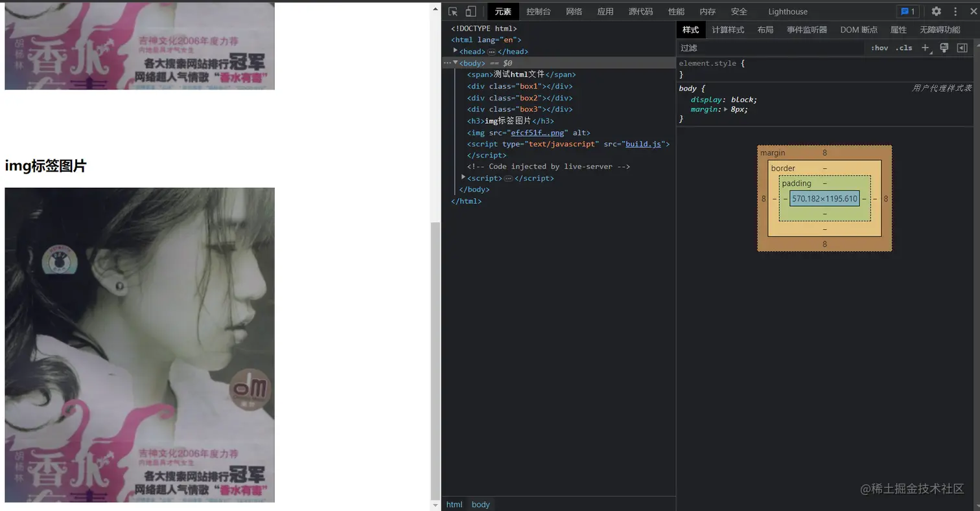Viewport: 980px width, 511px height.
Task: Select the html breadcrumb at the bottom
Action: 454,505
